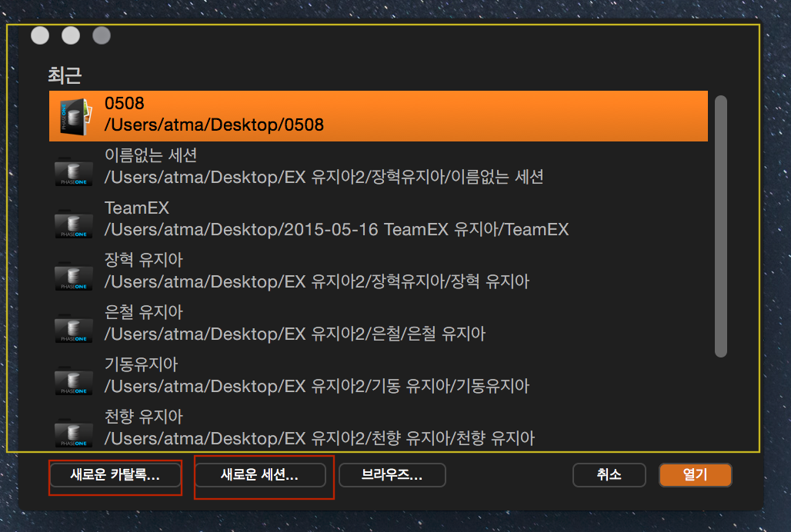This screenshot has width=791, height=532.
Task: Click the catalog icon beside 0508
Action: 74,116
